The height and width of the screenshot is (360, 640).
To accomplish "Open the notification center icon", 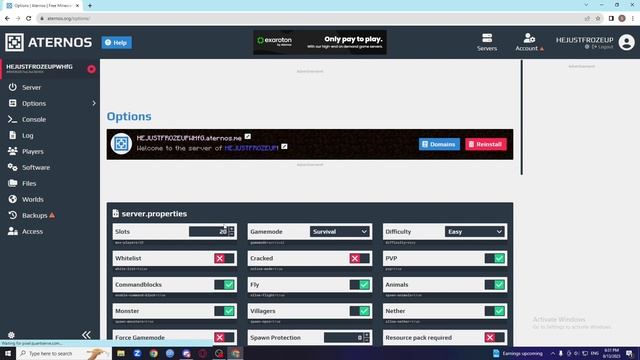I will pos(630,353).
